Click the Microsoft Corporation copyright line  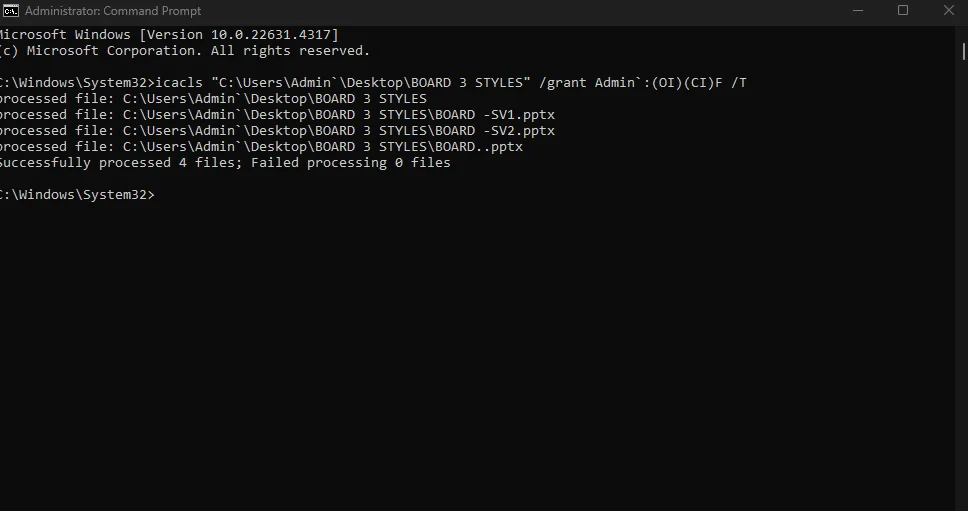click(185, 51)
